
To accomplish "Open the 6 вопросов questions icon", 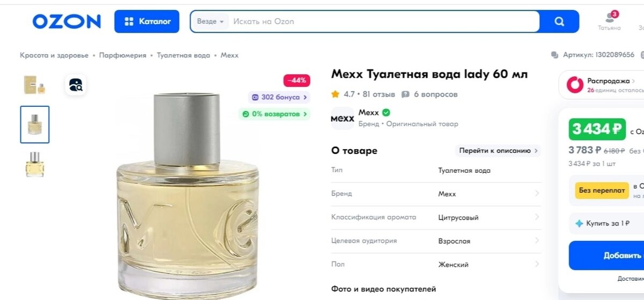I will tap(406, 94).
